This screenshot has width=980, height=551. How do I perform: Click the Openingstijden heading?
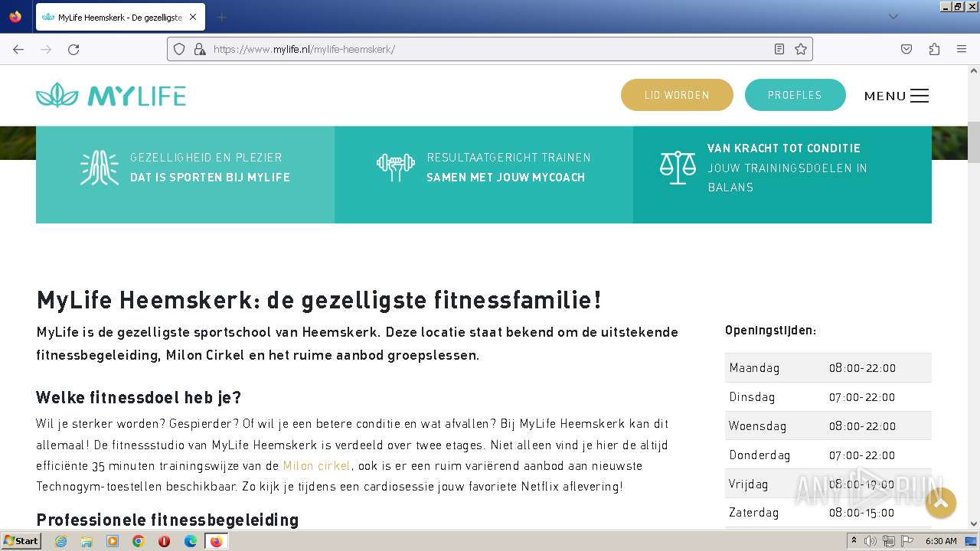(x=770, y=331)
